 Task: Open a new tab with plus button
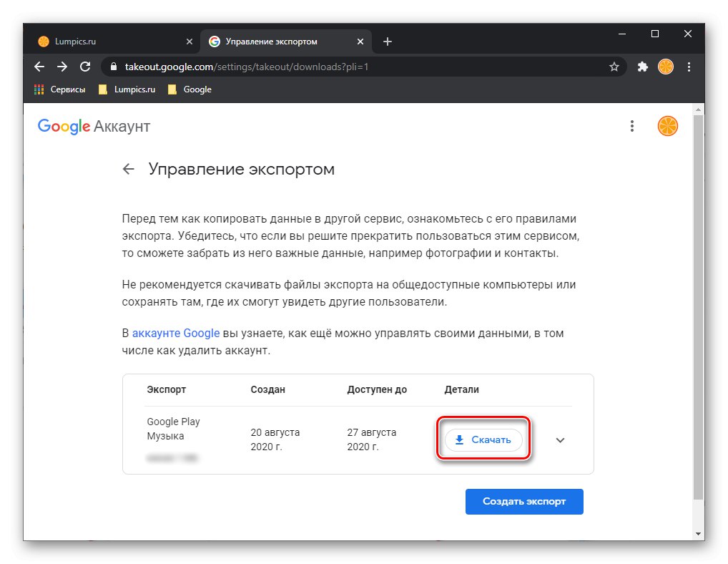[x=387, y=42]
